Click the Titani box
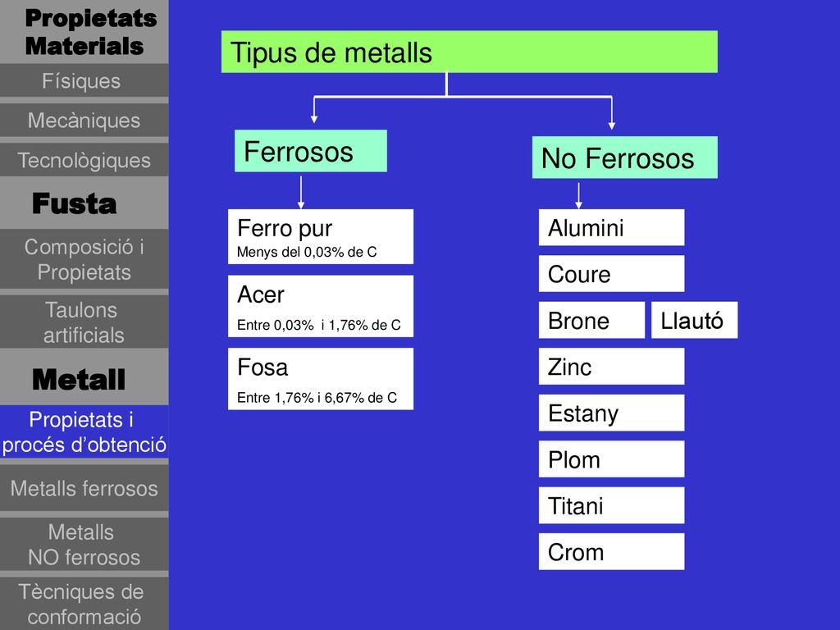840x630 pixels. click(x=611, y=505)
